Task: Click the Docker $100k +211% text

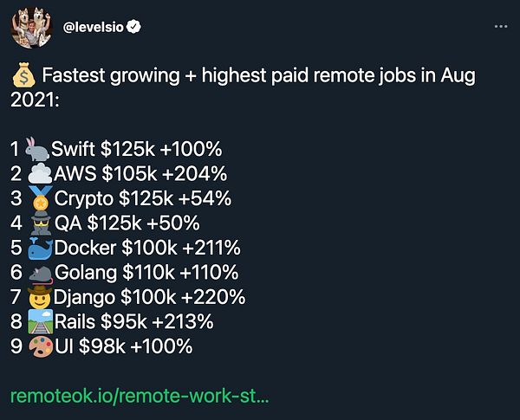Action: pos(146,249)
